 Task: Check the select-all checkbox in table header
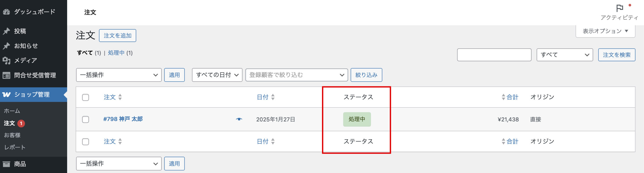coord(86,97)
